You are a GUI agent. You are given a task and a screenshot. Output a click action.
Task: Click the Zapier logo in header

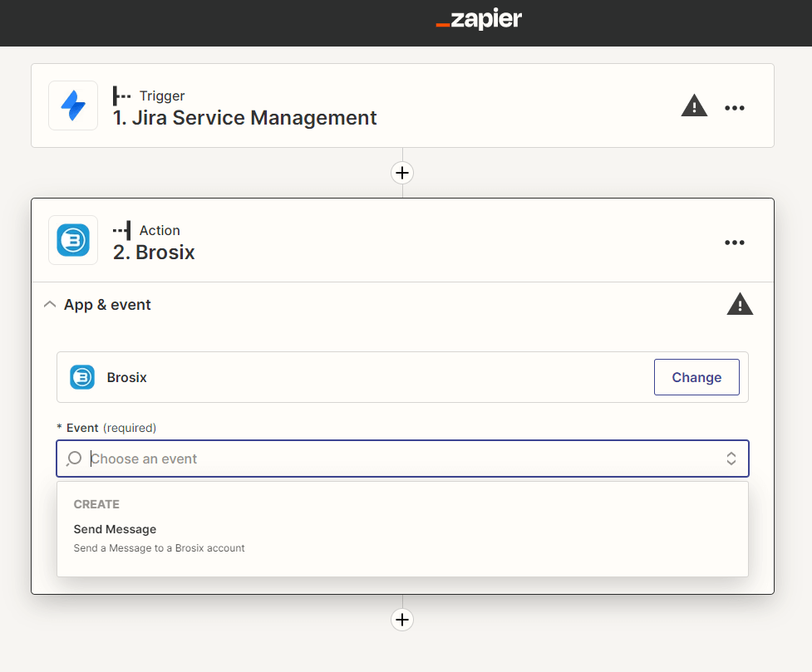click(x=479, y=20)
